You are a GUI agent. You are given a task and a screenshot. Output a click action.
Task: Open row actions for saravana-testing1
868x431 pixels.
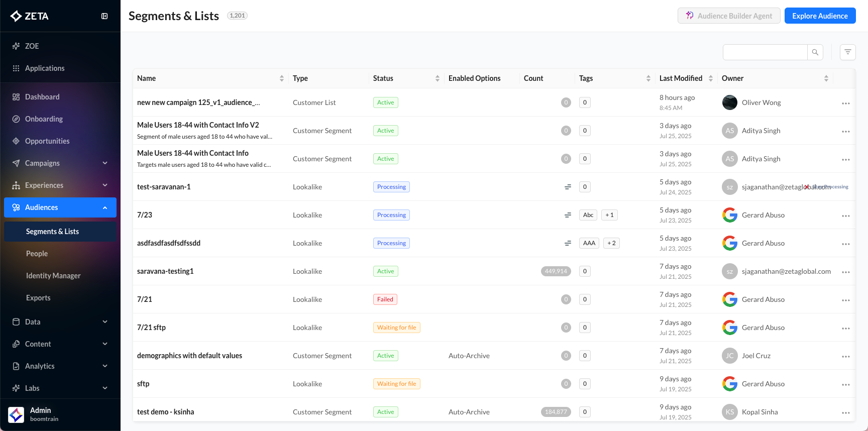tap(845, 272)
